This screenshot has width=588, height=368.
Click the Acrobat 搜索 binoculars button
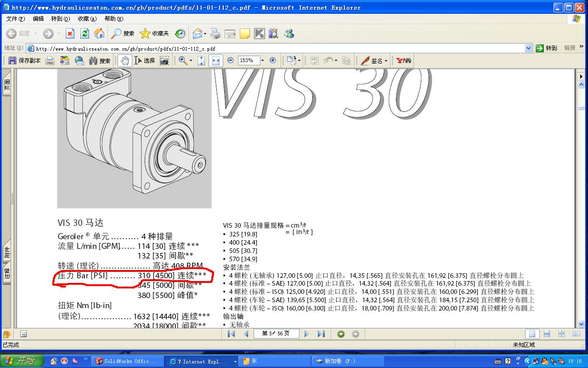click(x=100, y=61)
